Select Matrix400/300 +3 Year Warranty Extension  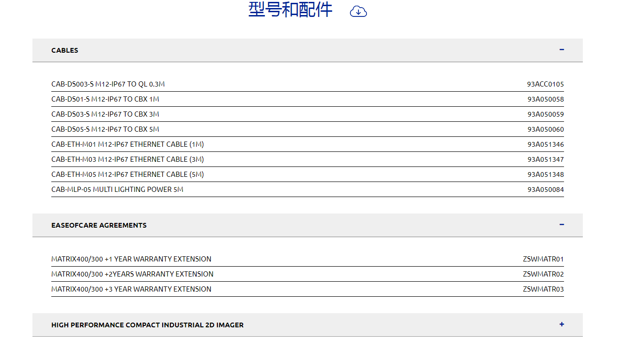tap(131, 289)
